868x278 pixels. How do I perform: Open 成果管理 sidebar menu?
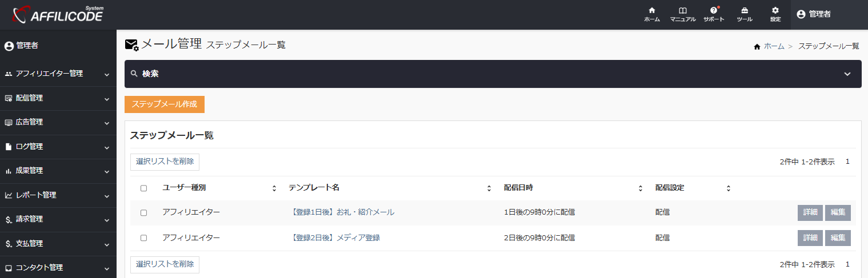(58, 171)
